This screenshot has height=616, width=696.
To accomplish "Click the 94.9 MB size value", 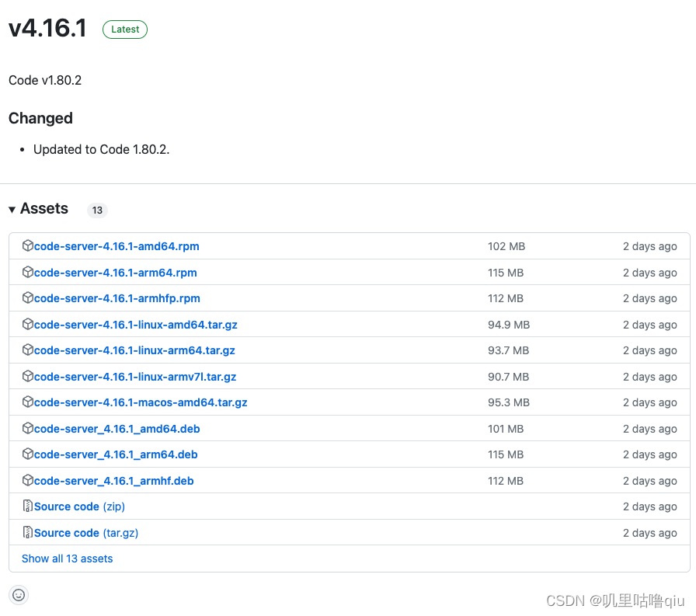I will [x=509, y=325].
